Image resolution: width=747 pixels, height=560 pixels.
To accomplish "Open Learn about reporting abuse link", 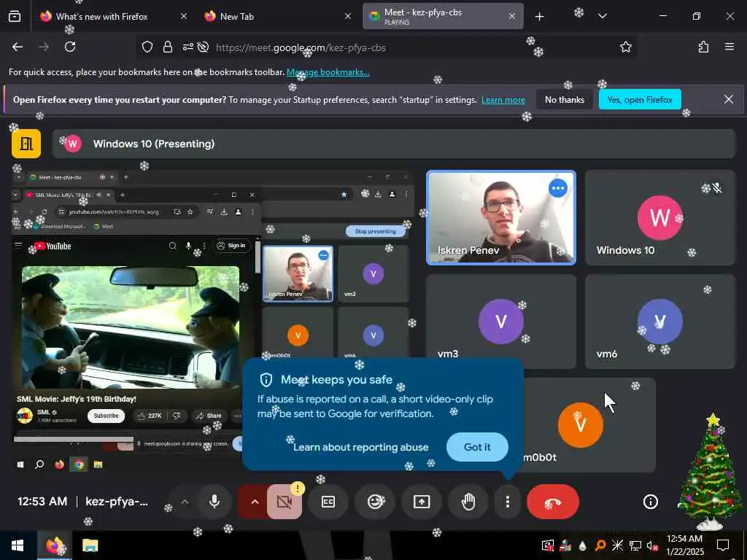I will pos(360,447).
